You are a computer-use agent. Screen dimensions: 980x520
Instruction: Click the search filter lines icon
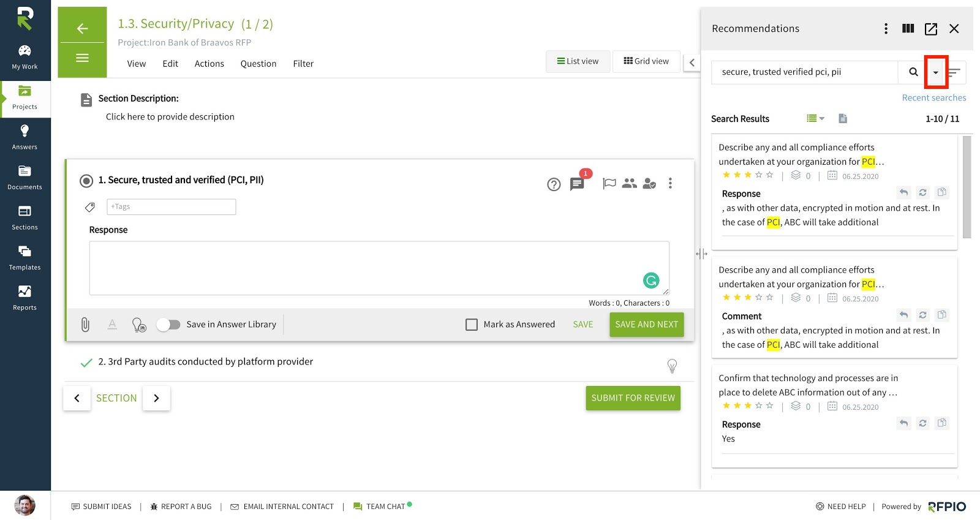point(954,72)
